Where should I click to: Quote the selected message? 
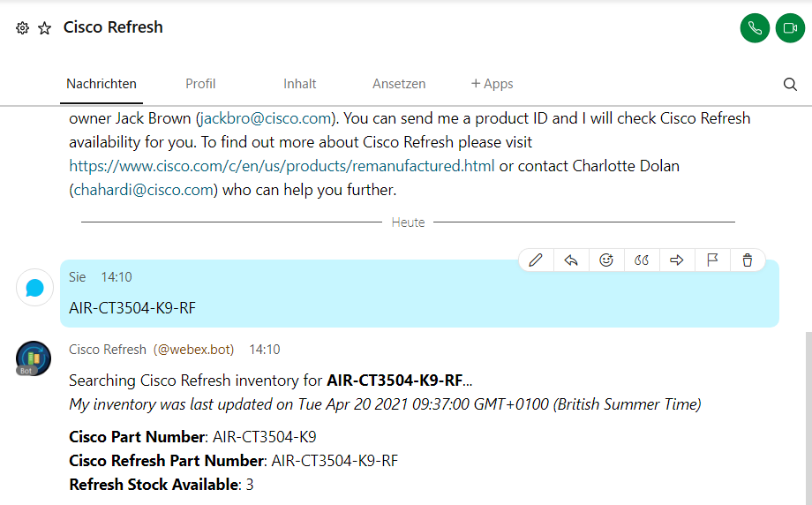click(x=642, y=260)
